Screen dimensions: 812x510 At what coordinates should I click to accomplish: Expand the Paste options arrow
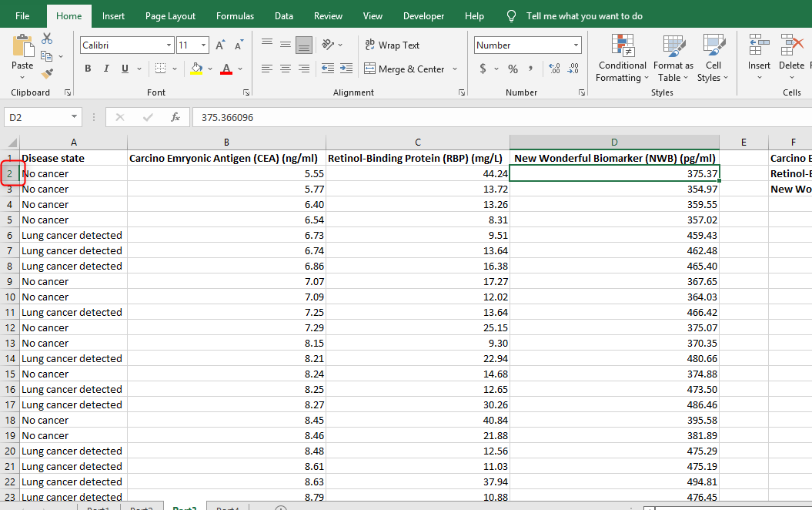tap(22, 77)
